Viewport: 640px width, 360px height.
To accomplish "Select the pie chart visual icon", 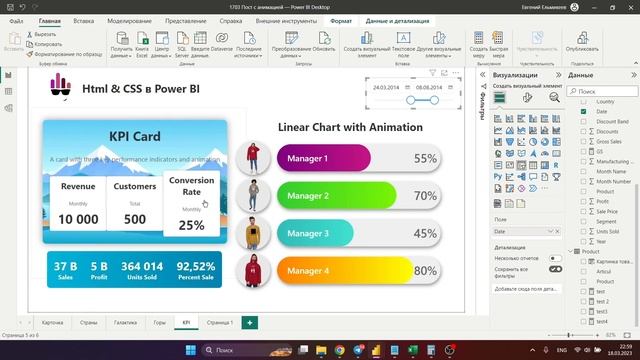I will pos(533,142).
